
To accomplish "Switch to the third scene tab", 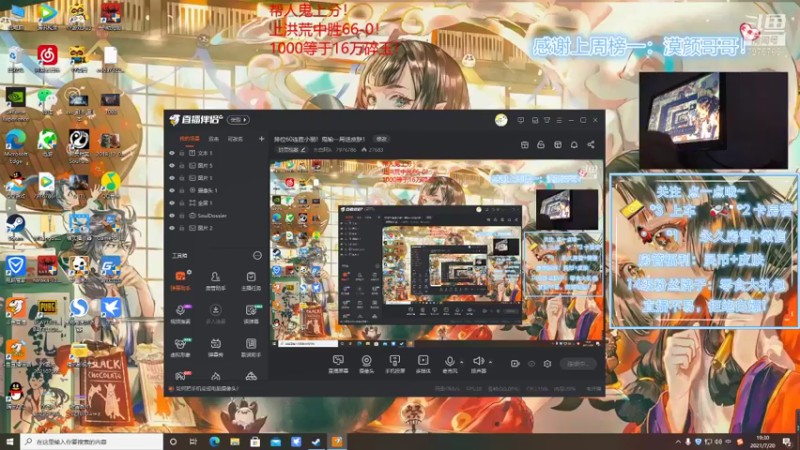I will [235, 139].
